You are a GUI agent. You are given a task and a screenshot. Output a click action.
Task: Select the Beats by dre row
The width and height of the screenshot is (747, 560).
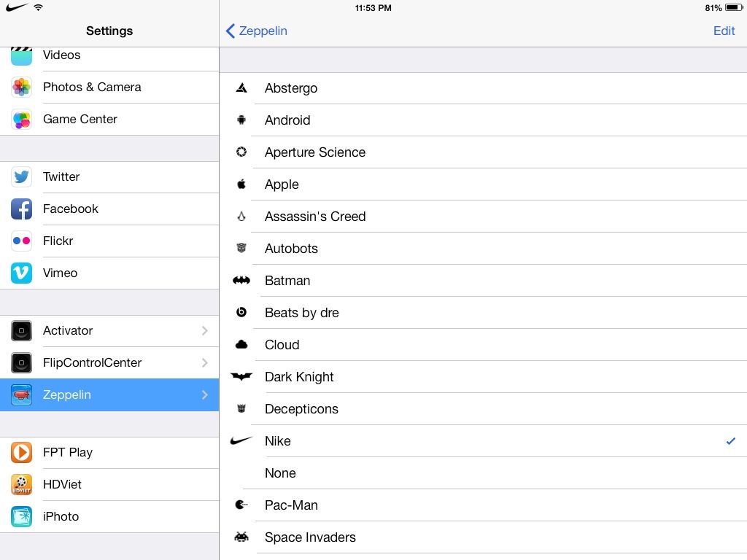[x=483, y=313]
